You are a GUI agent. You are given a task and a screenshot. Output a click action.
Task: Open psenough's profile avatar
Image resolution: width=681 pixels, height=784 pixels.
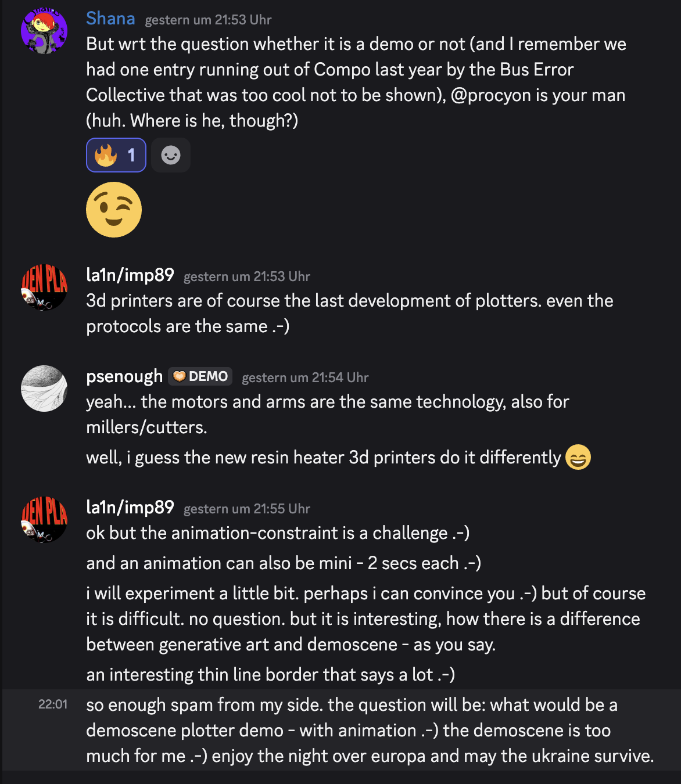click(x=44, y=389)
